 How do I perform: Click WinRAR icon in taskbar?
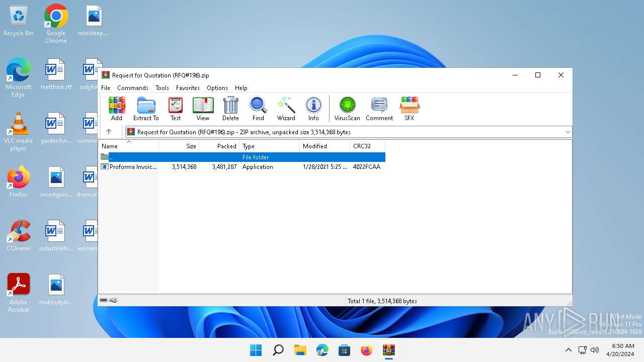[388, 350]
